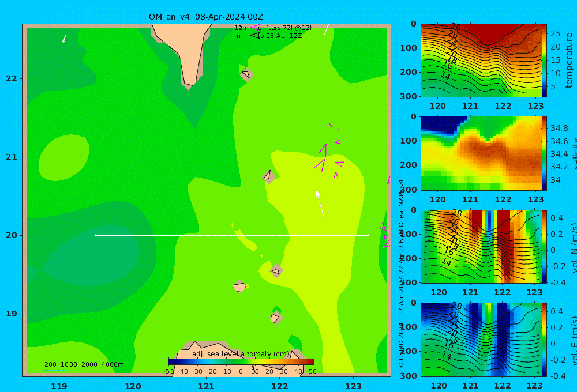Click the 'adj. sea level anomaly (cm)' label
The width and height of the screenshot is (577, 392).
(x=241, y=354)
